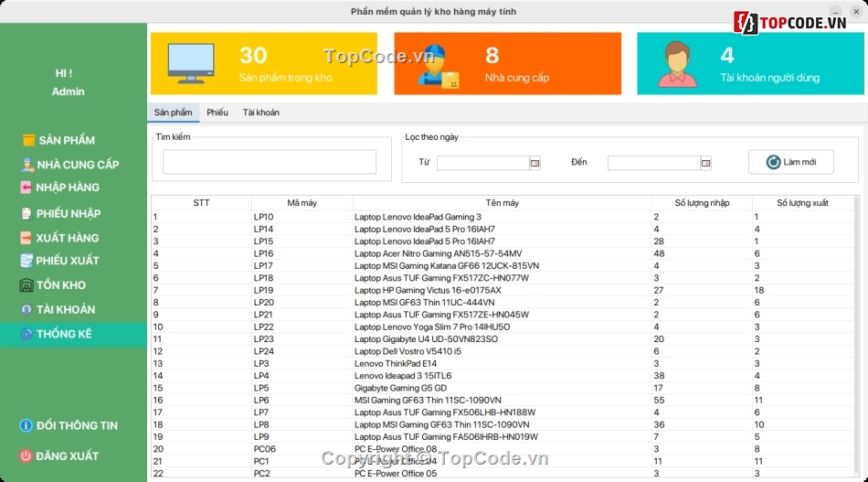Click the Đăng xuất power icon

point(26,456)
